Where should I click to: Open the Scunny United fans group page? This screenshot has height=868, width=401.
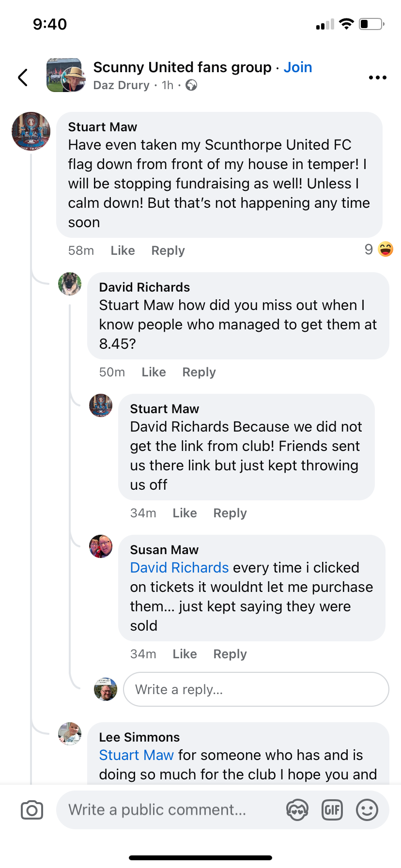182,67
